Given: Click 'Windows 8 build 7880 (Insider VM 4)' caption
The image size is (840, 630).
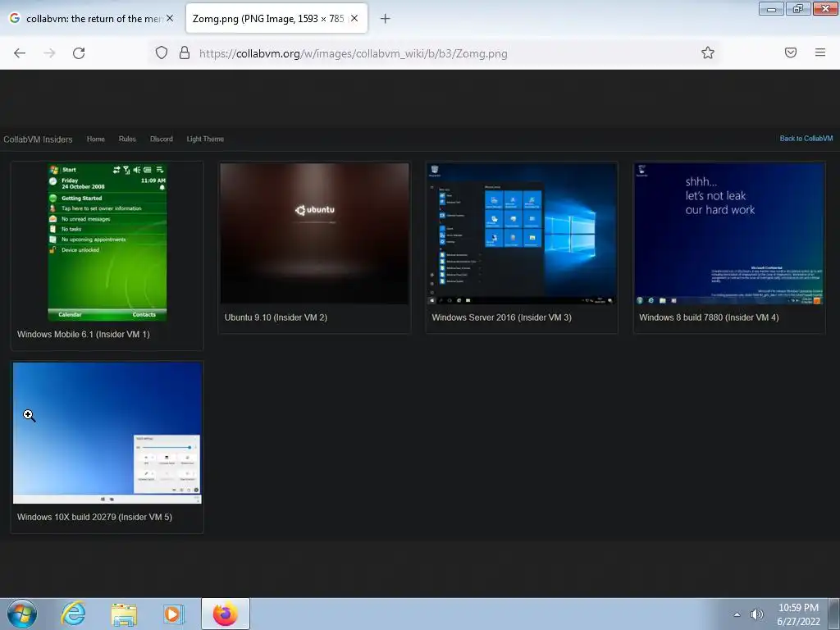Looking at the screenshot, I should (709, 317).
